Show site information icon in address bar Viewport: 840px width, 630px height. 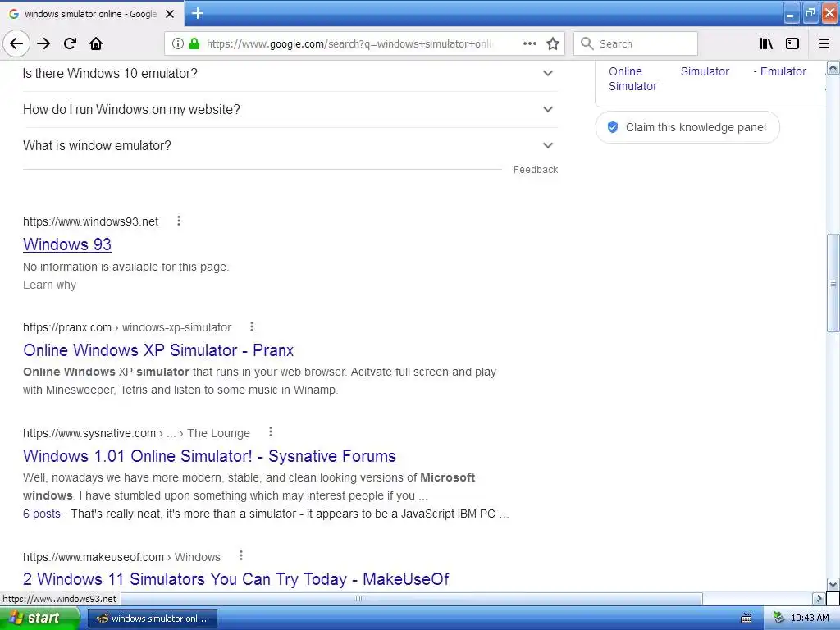click(178, 44)
